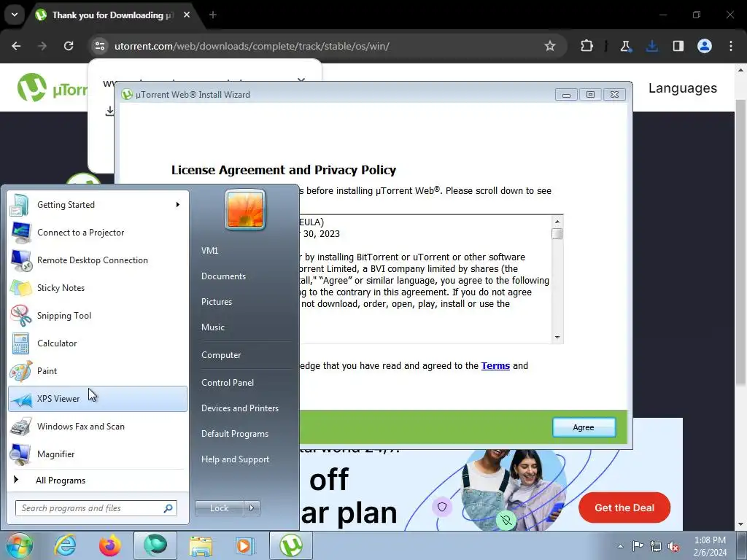Launch Connect to a Projector
Viewport: 747px width, 560px height.
(98, 233)
